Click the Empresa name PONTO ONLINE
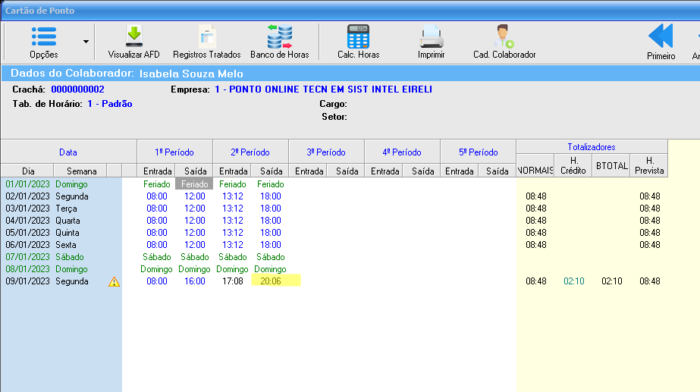Screen dimensions: 700x392 324,89
